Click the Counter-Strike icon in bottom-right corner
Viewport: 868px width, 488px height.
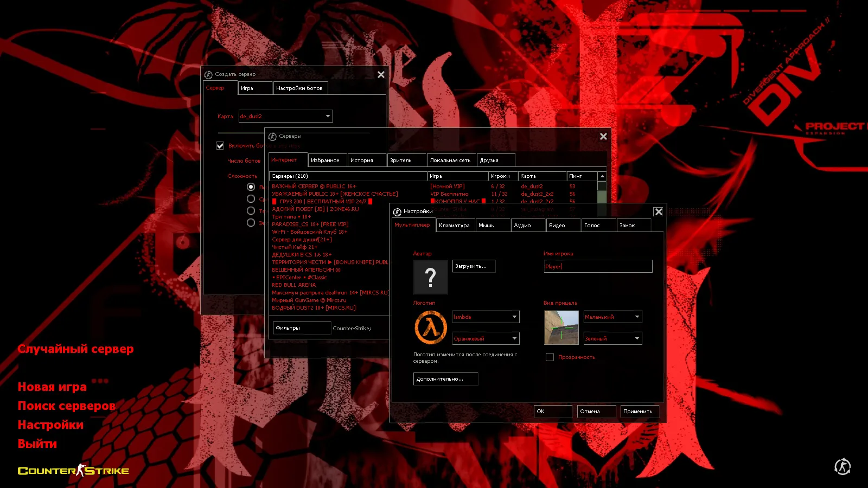(842, 466)
